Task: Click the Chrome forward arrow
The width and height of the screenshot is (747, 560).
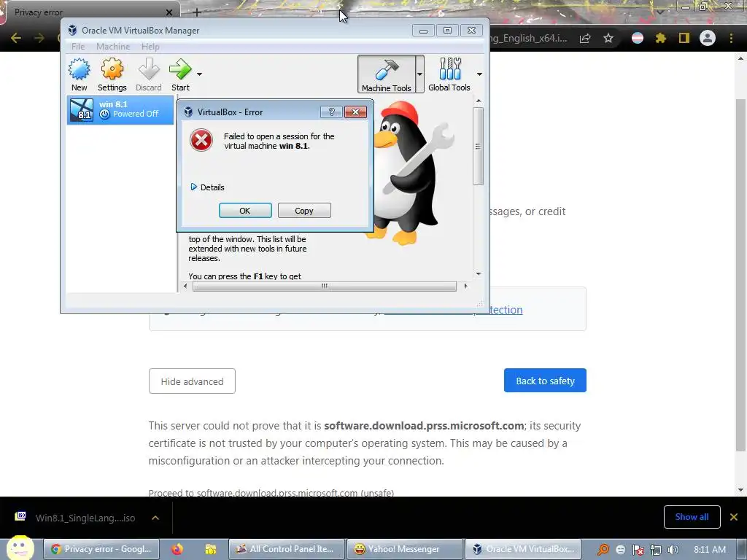Action: tap(39, 38)
